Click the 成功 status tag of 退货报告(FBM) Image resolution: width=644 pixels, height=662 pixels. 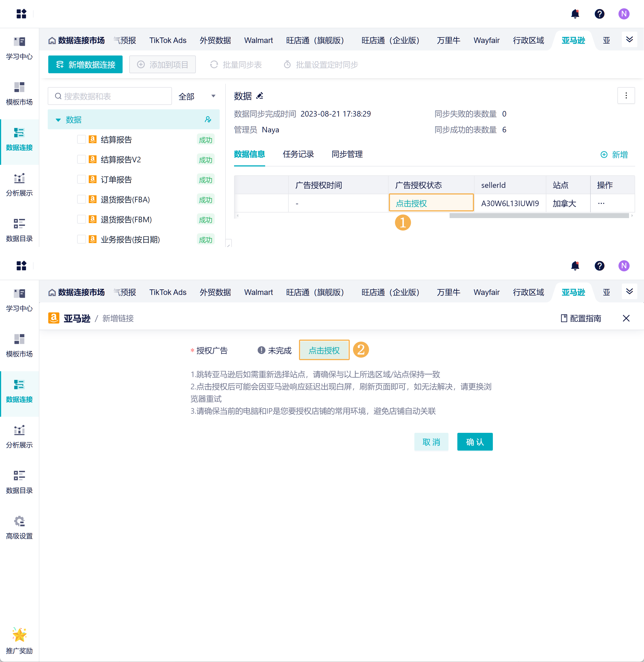206,220
